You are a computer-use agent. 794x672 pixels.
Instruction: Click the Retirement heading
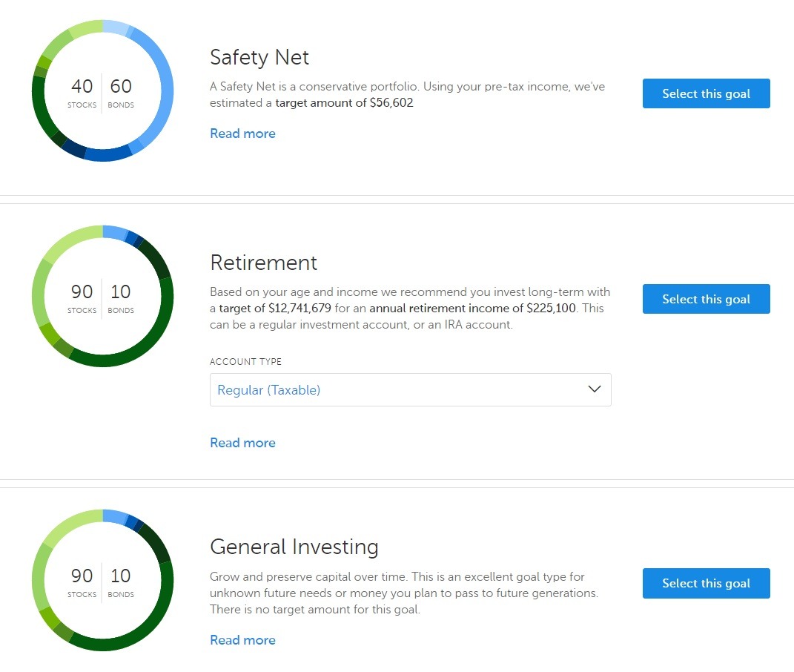point(263,263)
